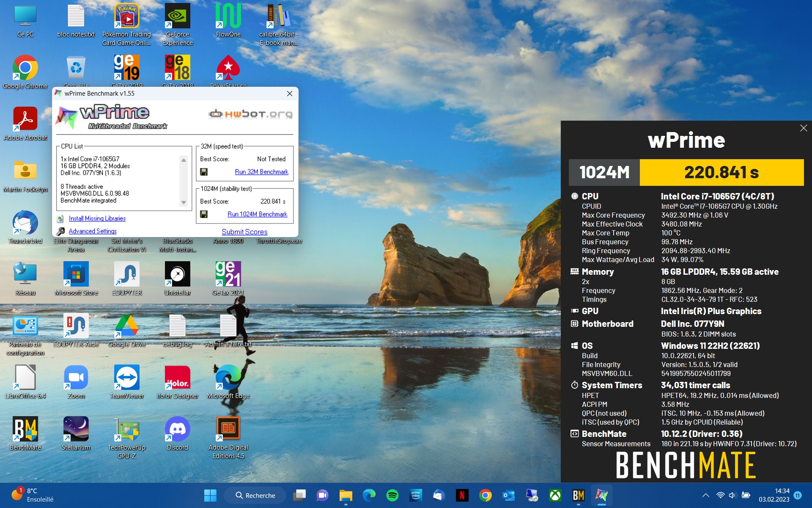Select Thunderbird desktop icon
Viewport: 812px width, 508px height.
tap(25, 227)
